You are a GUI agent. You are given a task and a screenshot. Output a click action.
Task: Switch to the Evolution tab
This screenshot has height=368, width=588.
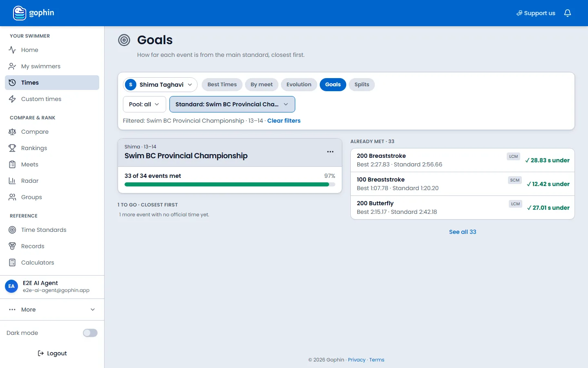(299, 85)
